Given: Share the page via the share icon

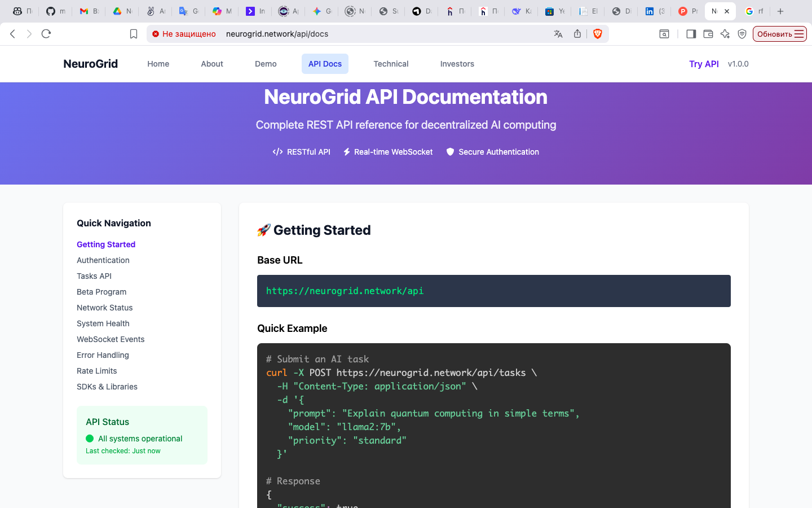Looking at the screenshot, I should click(577, 34).
